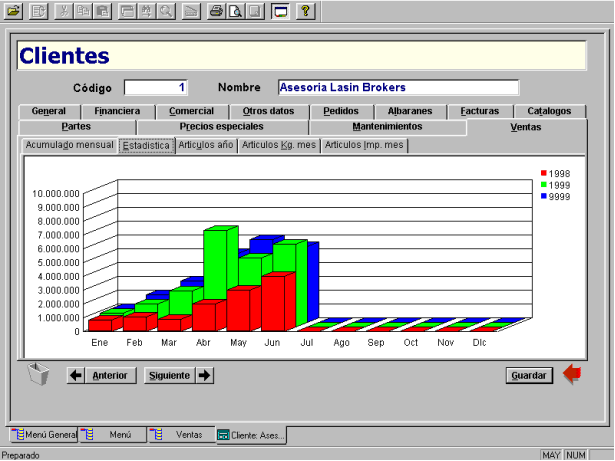This screenshot has height=461, width=615.
Task: Click the scissors cut toolbar icon
Action: pos(64,11)
